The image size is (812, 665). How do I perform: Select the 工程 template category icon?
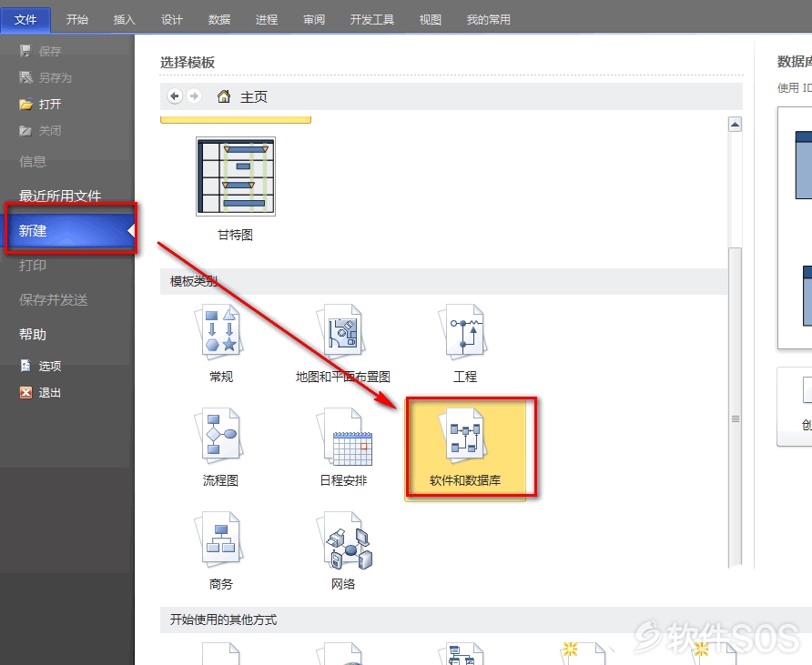click(464, 332)
